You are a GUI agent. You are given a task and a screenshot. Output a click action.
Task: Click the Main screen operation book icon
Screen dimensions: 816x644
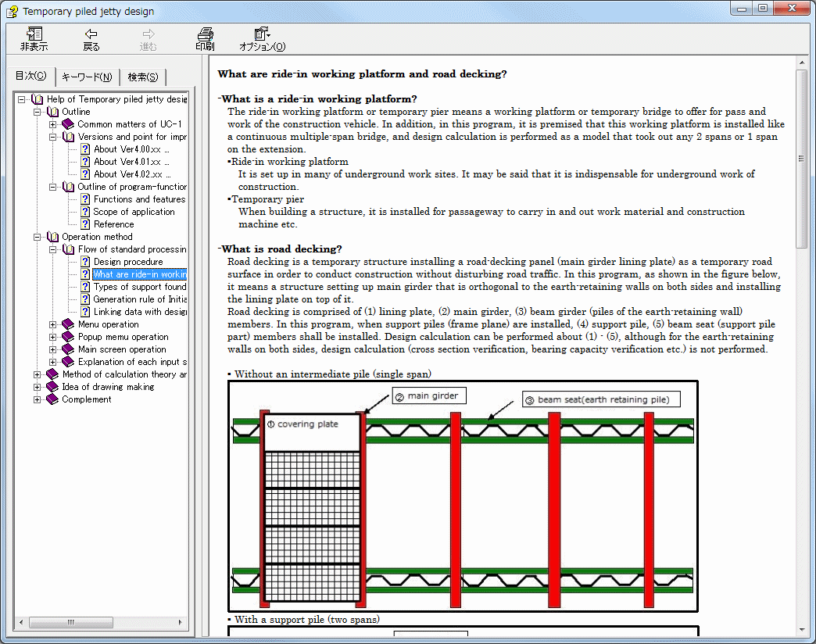point(68,349)
